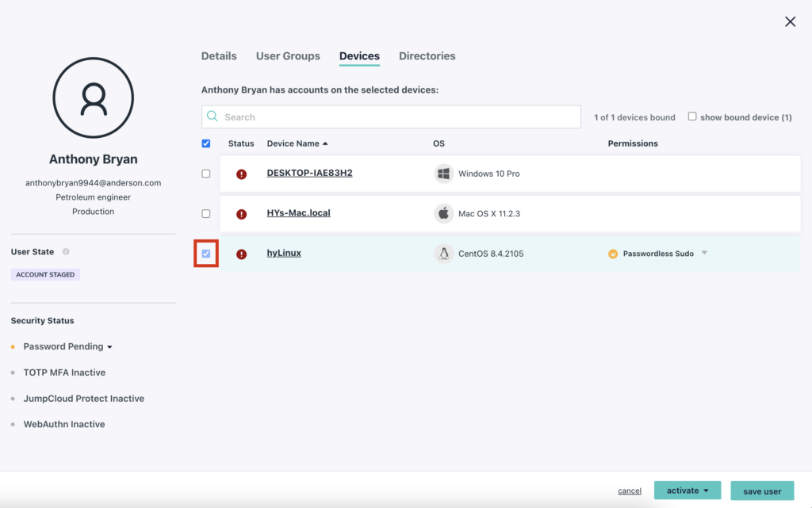Screen dimensions: 812x508
Task: Open the Directories tab
Action: 427,56
